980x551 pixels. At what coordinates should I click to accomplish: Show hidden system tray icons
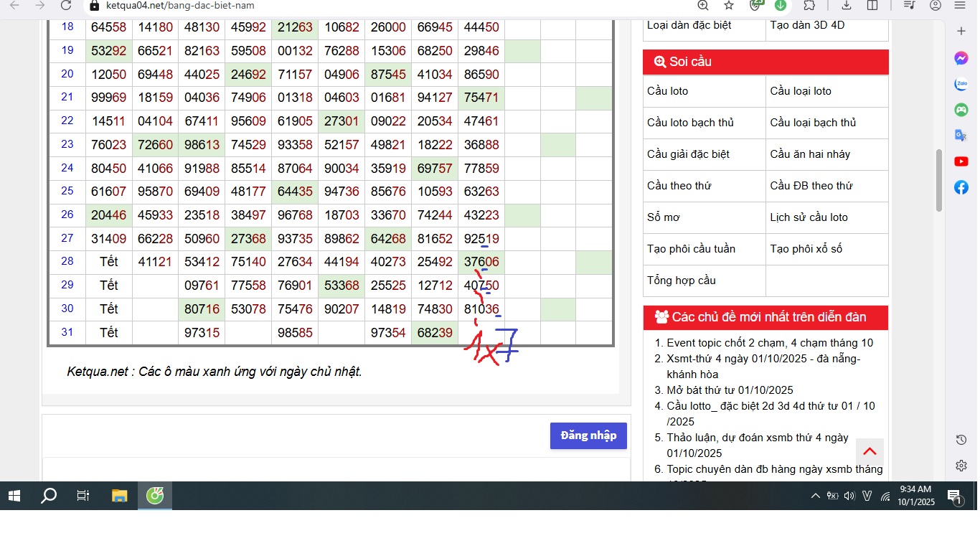pos(815,496)
